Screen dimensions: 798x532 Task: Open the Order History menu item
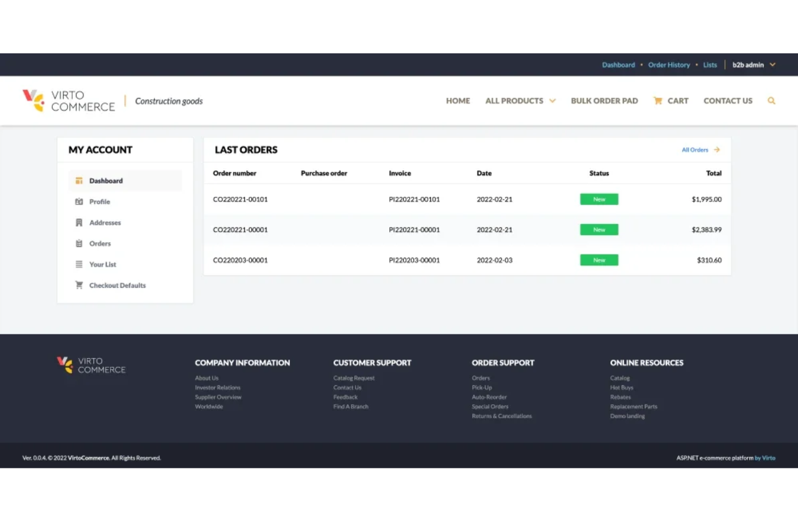(669, 64)
